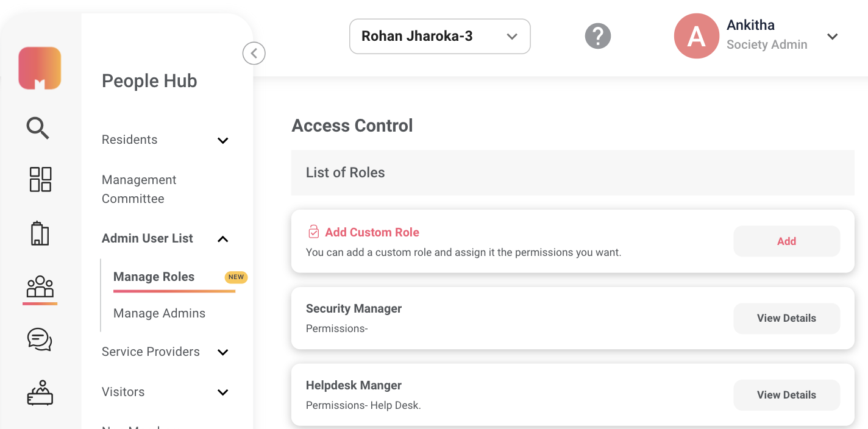868x429 pixels.
Task: Go to Management Committee page
Action: click(x=139, y=189)
